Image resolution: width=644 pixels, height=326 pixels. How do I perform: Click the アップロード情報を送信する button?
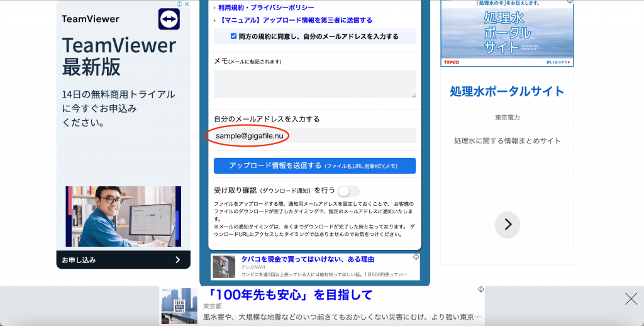pos(314,166)
